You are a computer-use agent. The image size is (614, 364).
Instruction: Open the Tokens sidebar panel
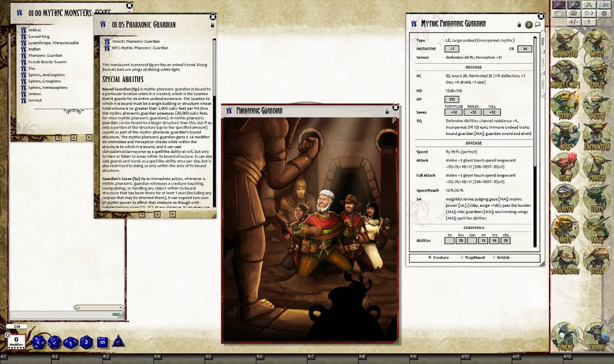565,337
